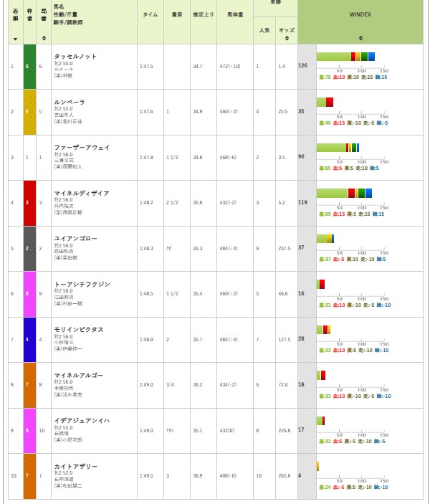Click horse name マイネルアルゴー
This screenshot has width=430, height=504.
(x=78, y=375)
